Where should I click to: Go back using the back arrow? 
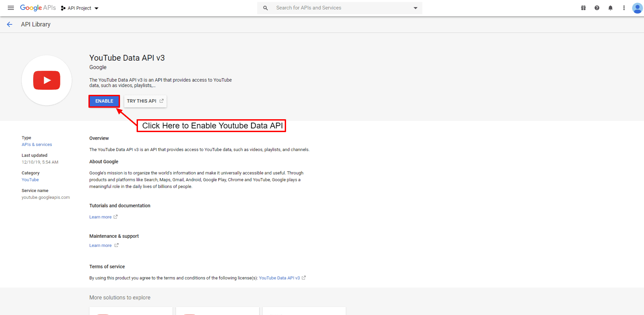coord(9,24)
